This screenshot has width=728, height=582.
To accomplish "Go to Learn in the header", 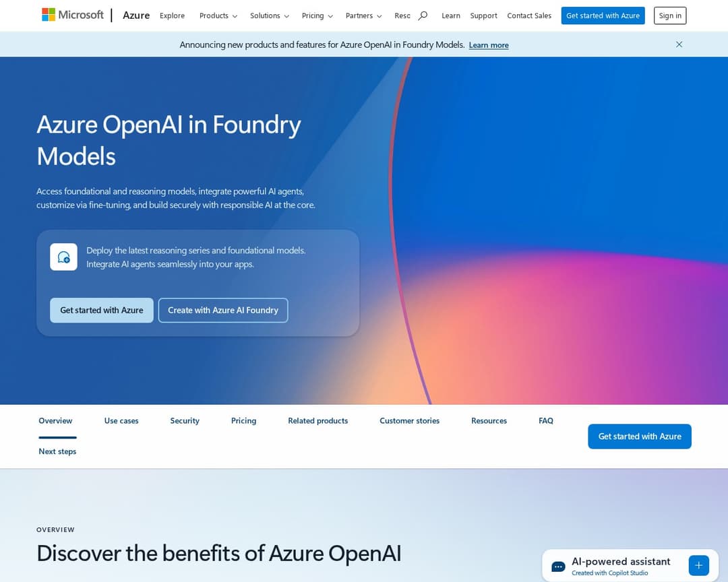I will (x=451, y=15).
